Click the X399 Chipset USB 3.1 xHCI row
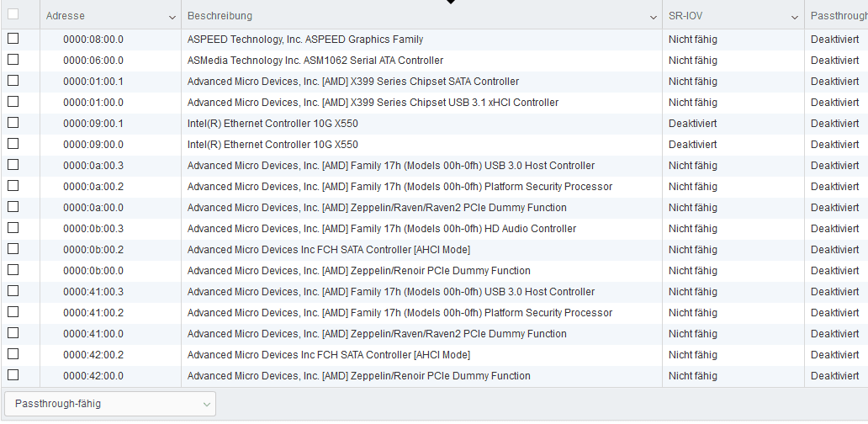 coord(373,103)
